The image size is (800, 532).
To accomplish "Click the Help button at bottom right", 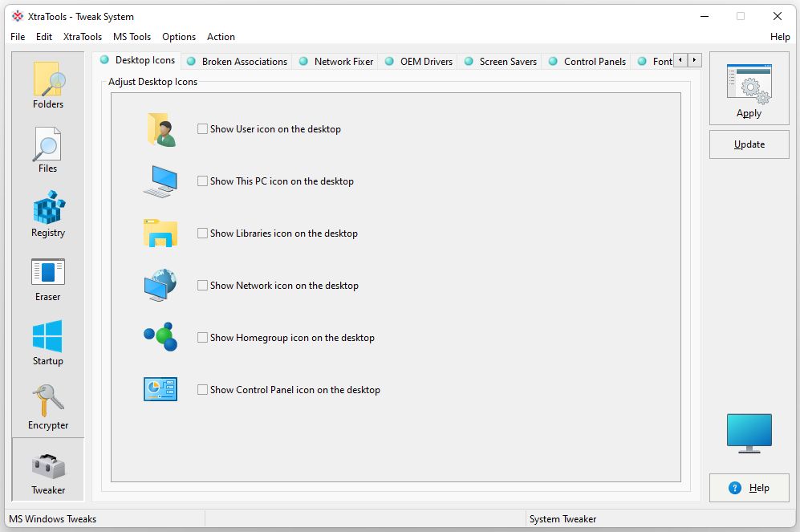I will [749, 488].
